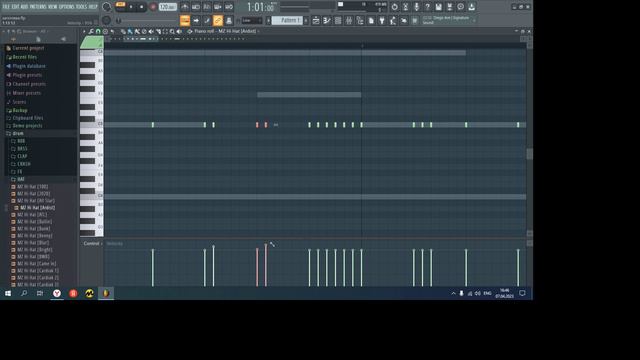This screenshot has width=640, height=360.
Task: Open Windows Start menu
Action: click(x=8, y=293)
